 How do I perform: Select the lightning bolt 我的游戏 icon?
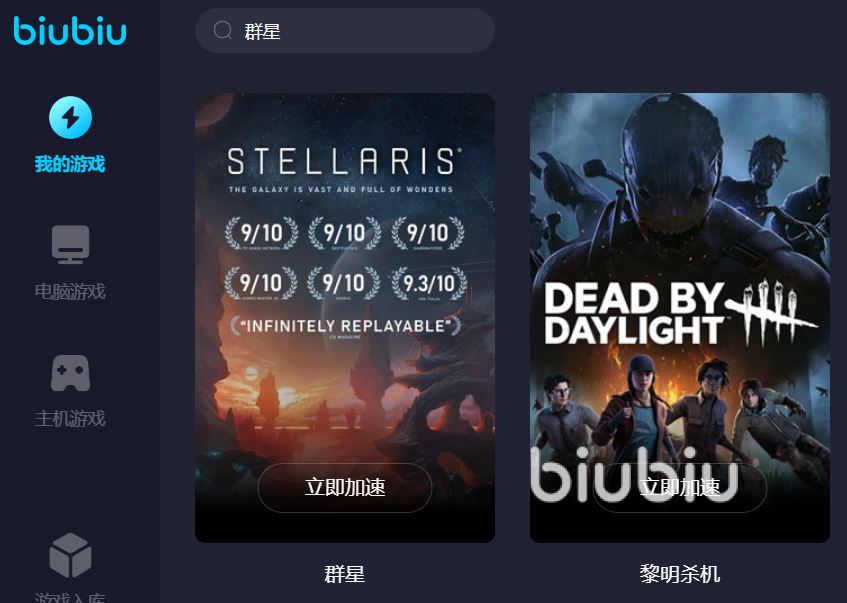click(70, 117)
